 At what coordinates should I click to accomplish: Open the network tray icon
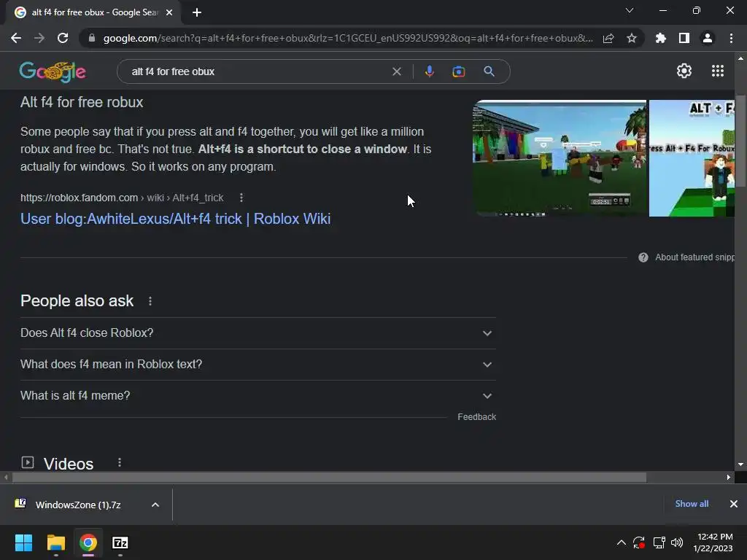pos(659,542)
